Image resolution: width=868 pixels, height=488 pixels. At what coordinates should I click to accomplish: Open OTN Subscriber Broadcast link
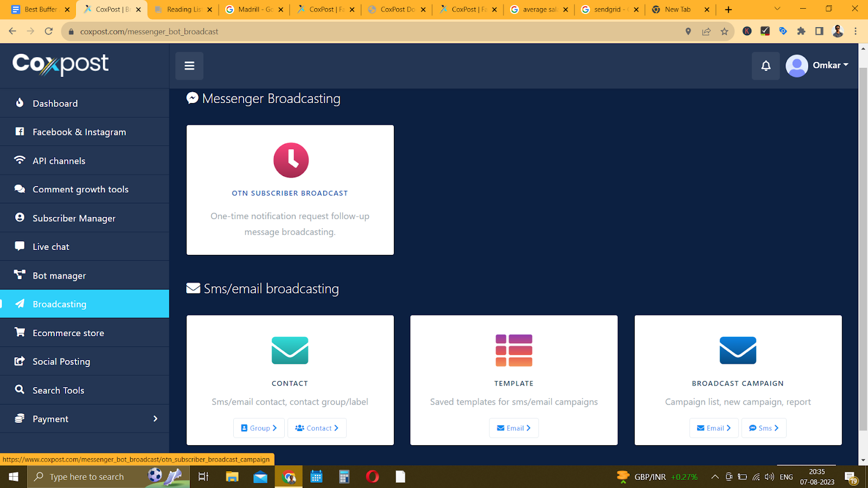coord(290,193)
